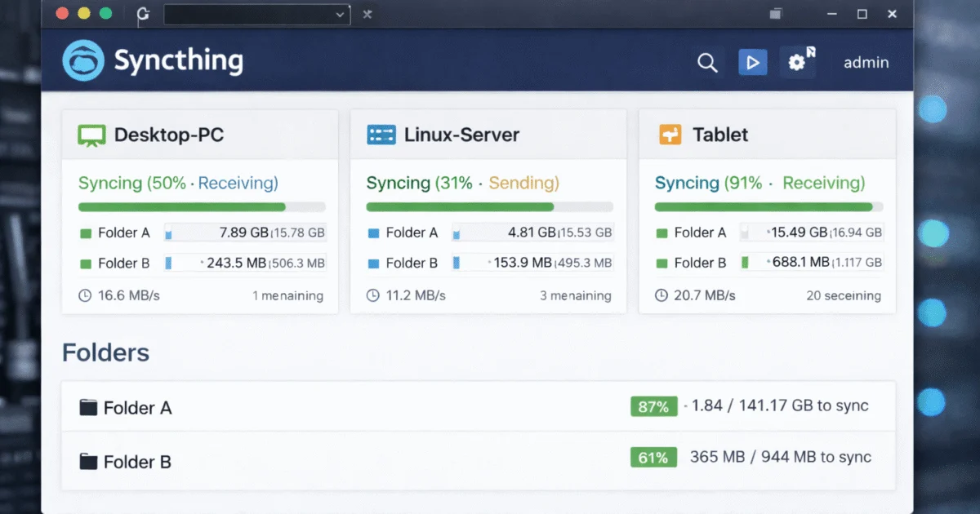Click the X icon beside address box
The height and width of the screenshot is (514, 980).
367,14
